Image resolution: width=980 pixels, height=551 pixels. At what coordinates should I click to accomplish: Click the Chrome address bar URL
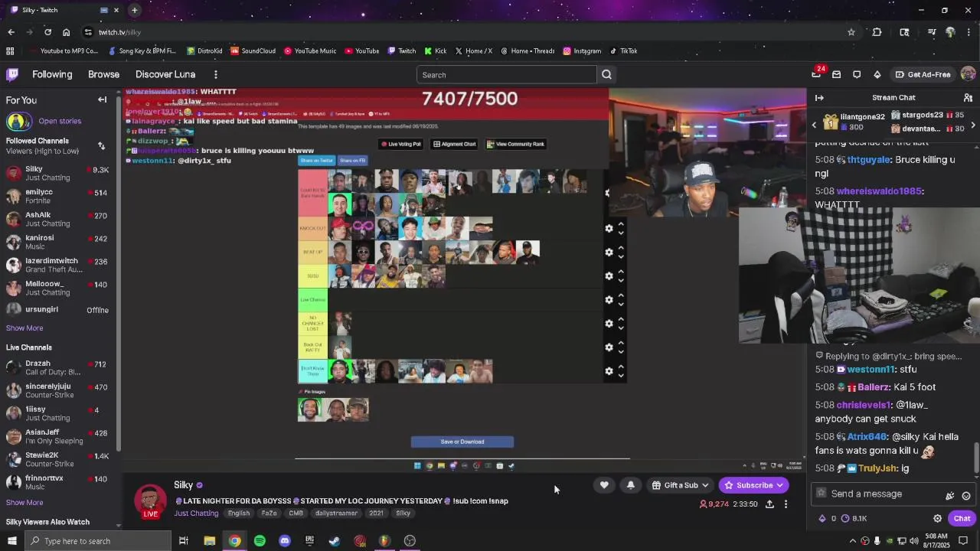click(x=119, y=32)
